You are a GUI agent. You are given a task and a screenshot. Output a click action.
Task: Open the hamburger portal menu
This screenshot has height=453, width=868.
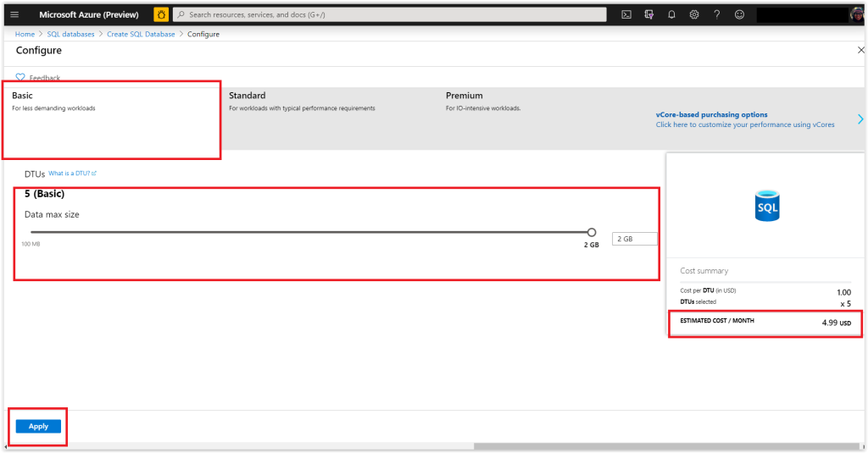tap(15, 15)
